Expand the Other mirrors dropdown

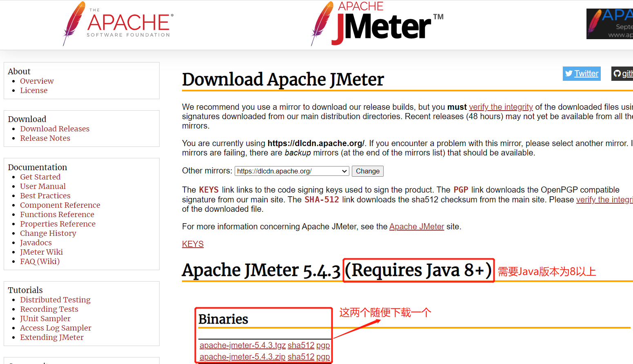pyautogui.click(x=292, y=171)
